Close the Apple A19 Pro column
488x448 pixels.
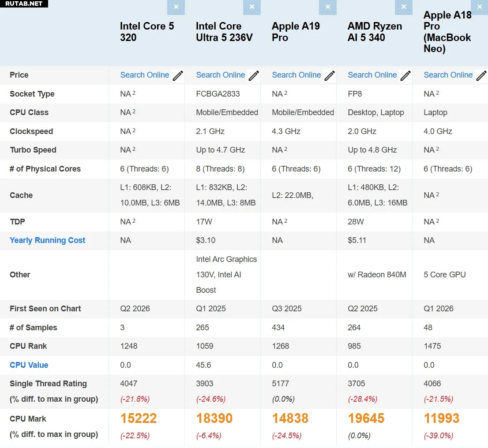(x=328, y=7)
